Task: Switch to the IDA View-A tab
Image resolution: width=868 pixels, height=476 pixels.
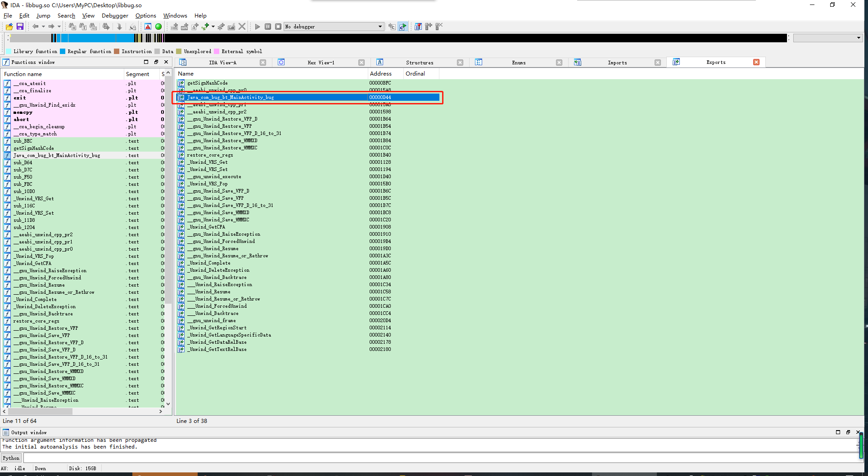Action: tap(222, 63)
